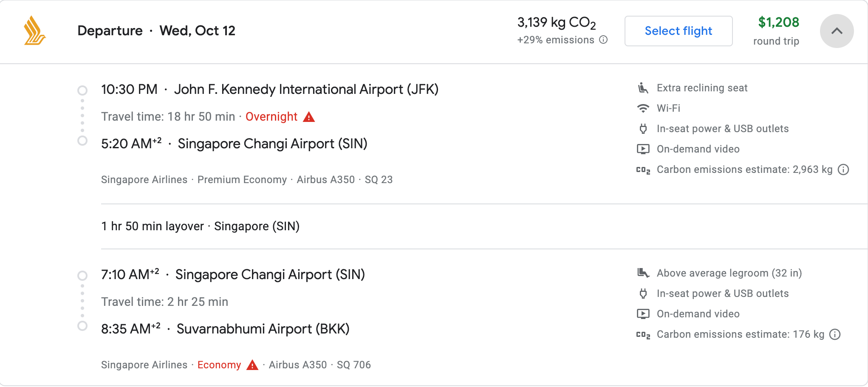Click the Economy warning triangle icon
The height and width of the screenshot is (387, 868).
click(x=252, y=365)
